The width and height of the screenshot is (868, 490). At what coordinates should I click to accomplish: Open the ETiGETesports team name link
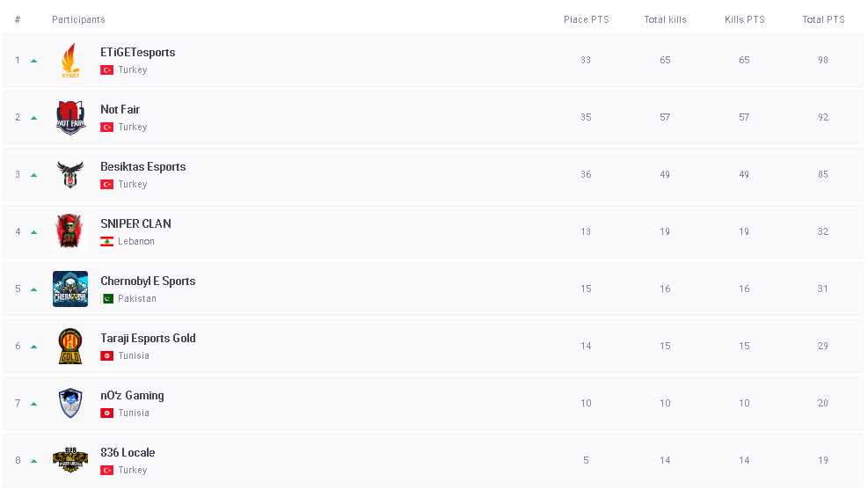pos(137,53)
